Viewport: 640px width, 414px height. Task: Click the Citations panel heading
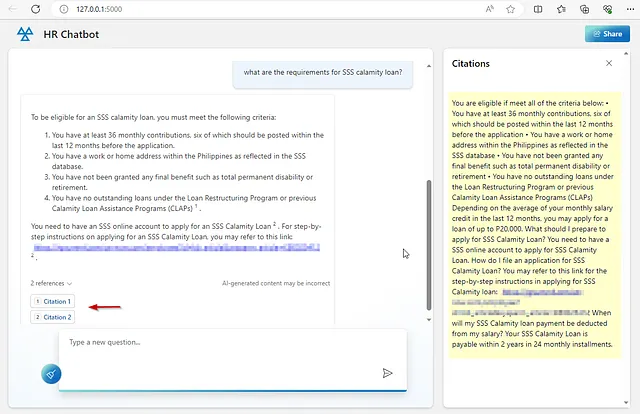click(471, 64)
